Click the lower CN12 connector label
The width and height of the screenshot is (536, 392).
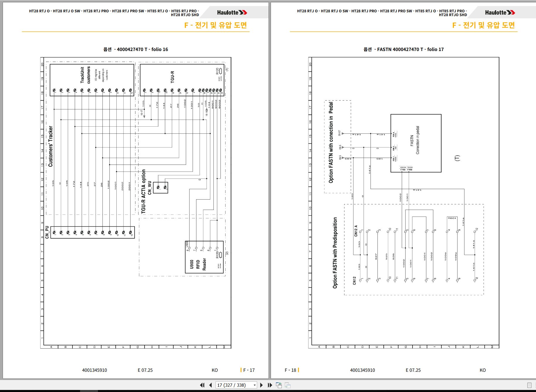354,281
